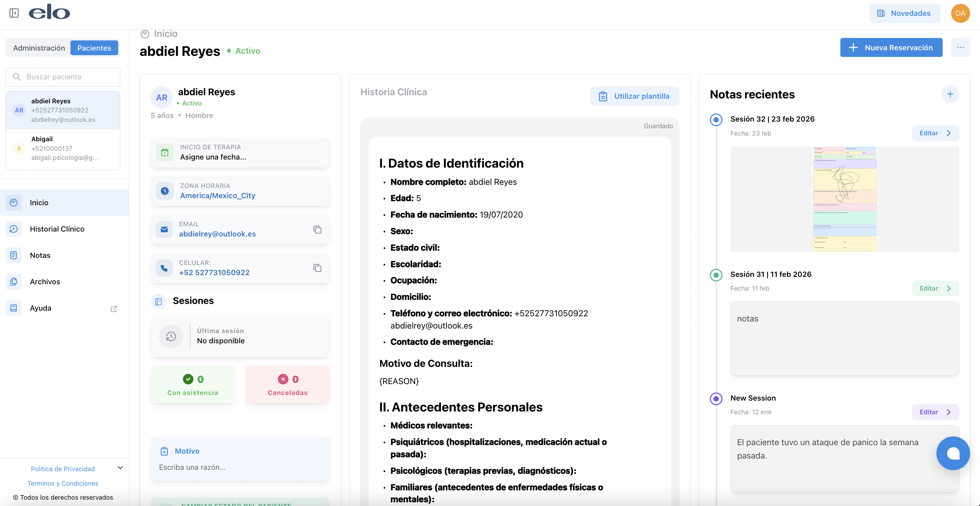Viewport: 980px width, 506px height.
Task: Click Utilizar plantilla button
Action: coord(634,96)
